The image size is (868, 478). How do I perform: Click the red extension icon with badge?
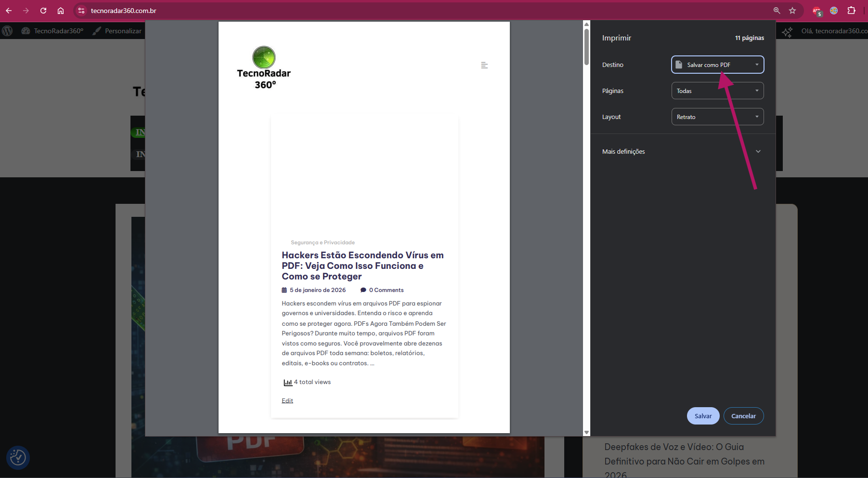pyautogui.click(x=816, y=11)
